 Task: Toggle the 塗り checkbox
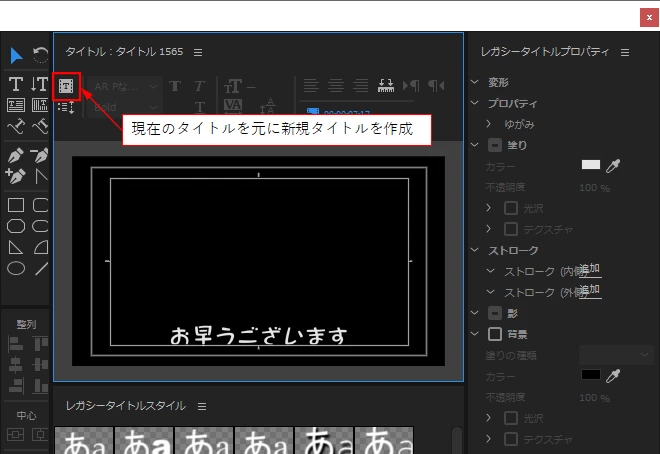click(495, 146)
